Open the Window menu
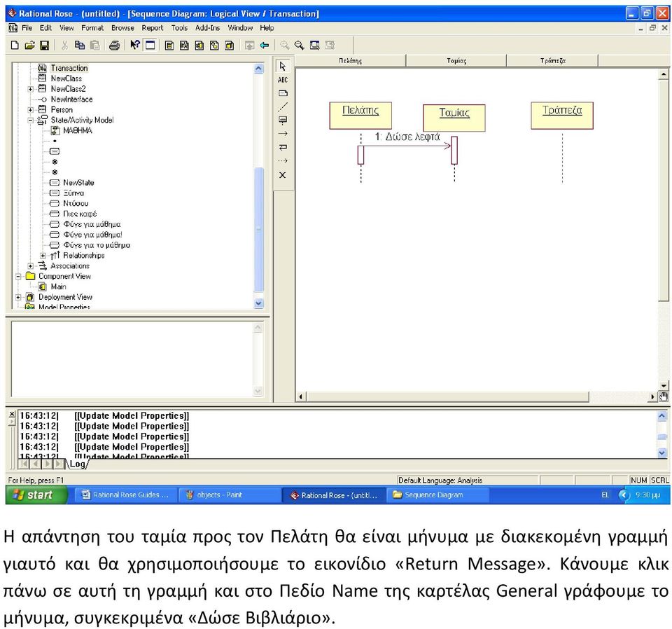The width and height of the screenshot is (672, 629). [x=240, y=28]
